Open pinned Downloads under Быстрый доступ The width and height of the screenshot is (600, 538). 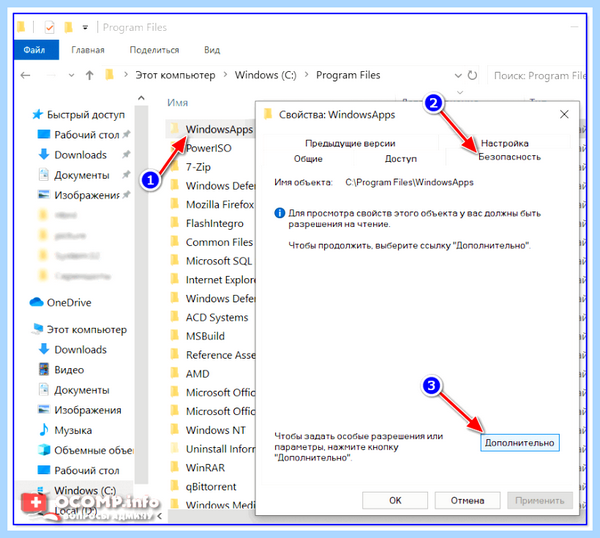(84, 155)
